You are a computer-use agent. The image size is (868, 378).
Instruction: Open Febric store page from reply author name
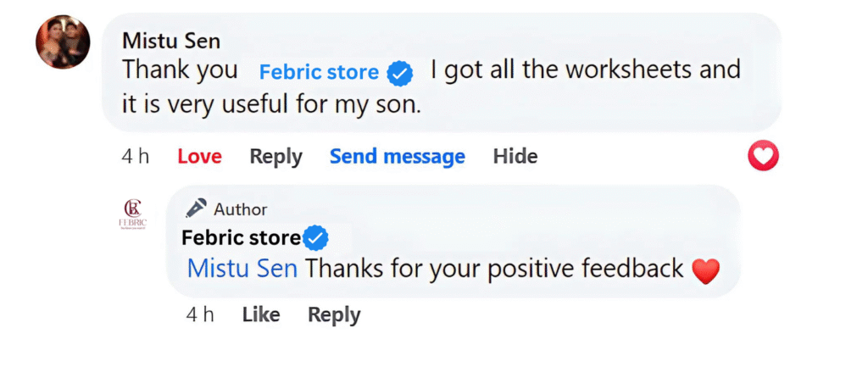tap(242, 238)
